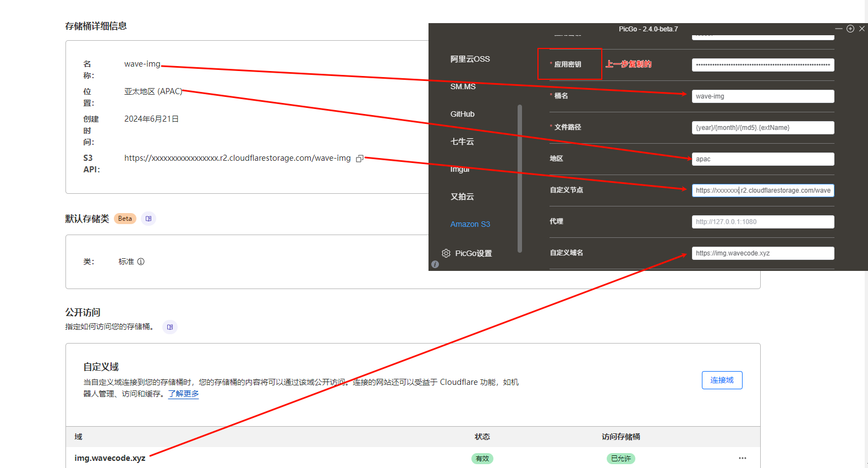Focus the 桶名 field with wave-img

[763, 96]
